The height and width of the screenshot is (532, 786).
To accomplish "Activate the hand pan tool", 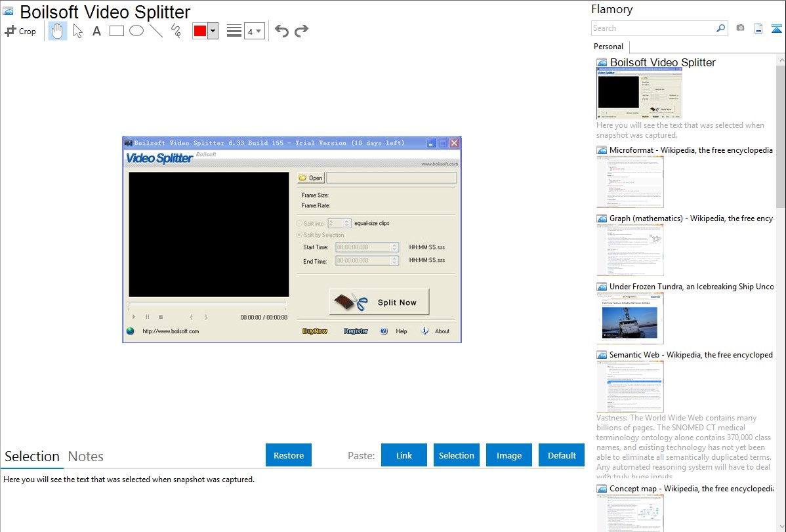I will [58, 31].
